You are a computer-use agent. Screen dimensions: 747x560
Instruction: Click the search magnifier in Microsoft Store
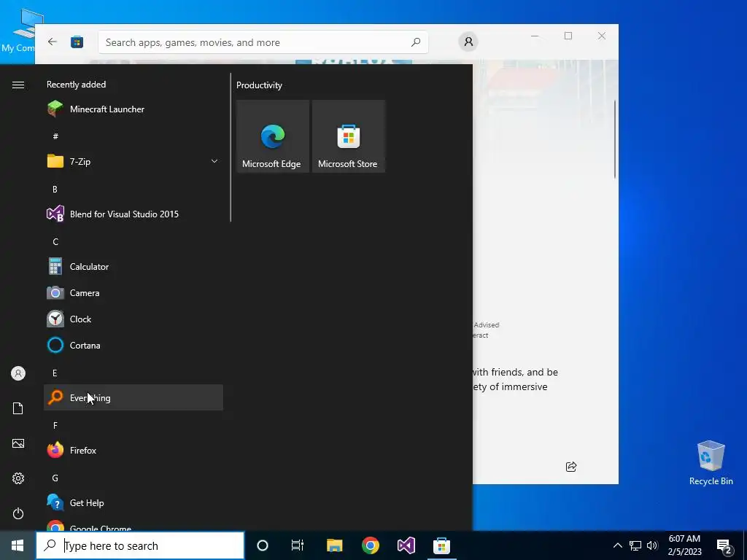tap(416, 42)
